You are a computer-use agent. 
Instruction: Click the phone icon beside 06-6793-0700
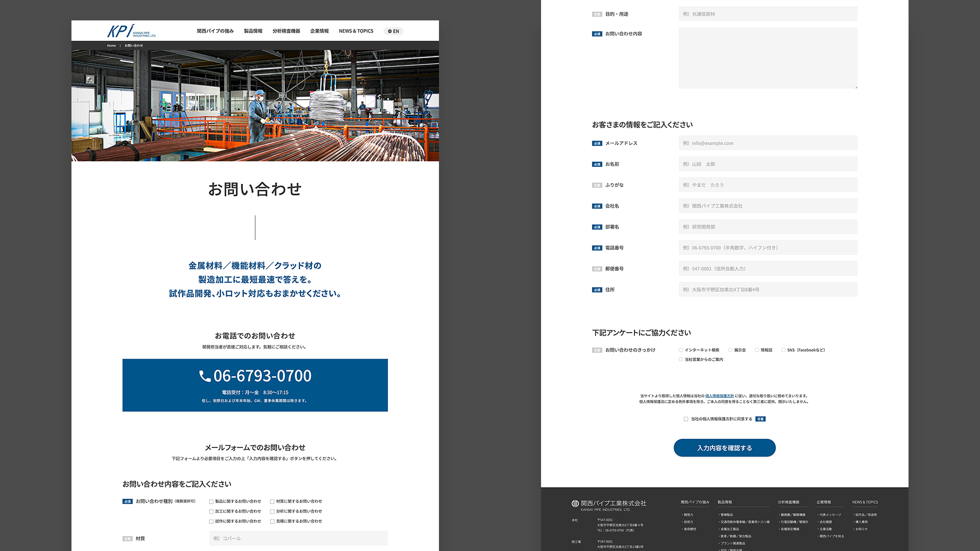coord(205,377)
